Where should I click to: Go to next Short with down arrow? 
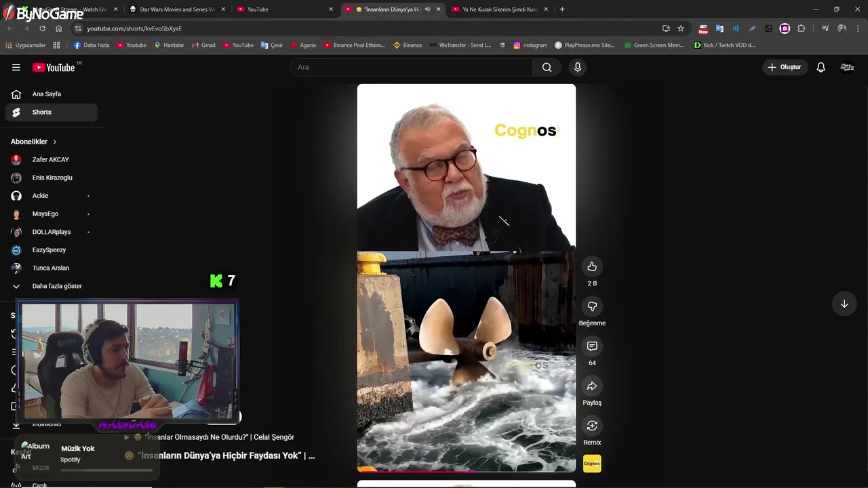pos(844,304)
